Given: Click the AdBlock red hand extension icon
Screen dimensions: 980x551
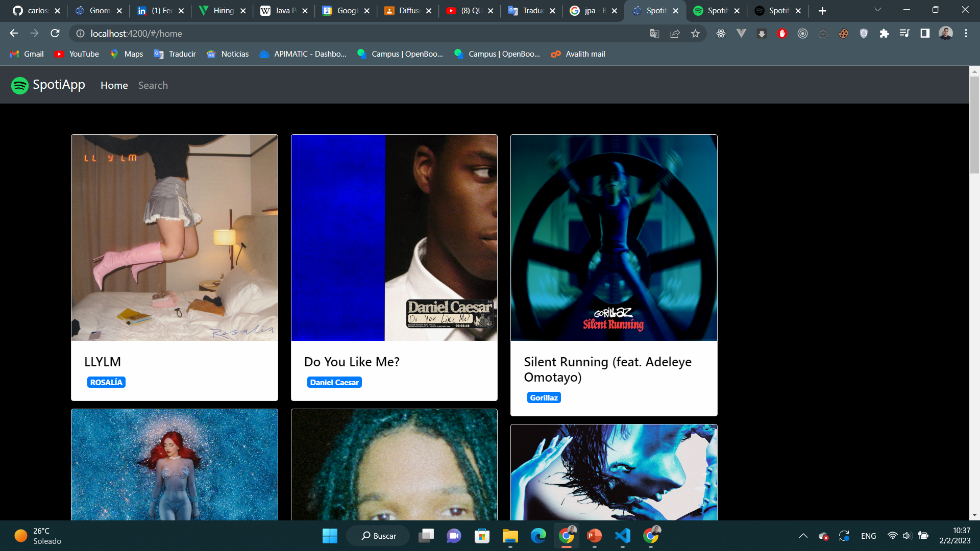Looking at the screenshot, I should click(x=782, y=34).
